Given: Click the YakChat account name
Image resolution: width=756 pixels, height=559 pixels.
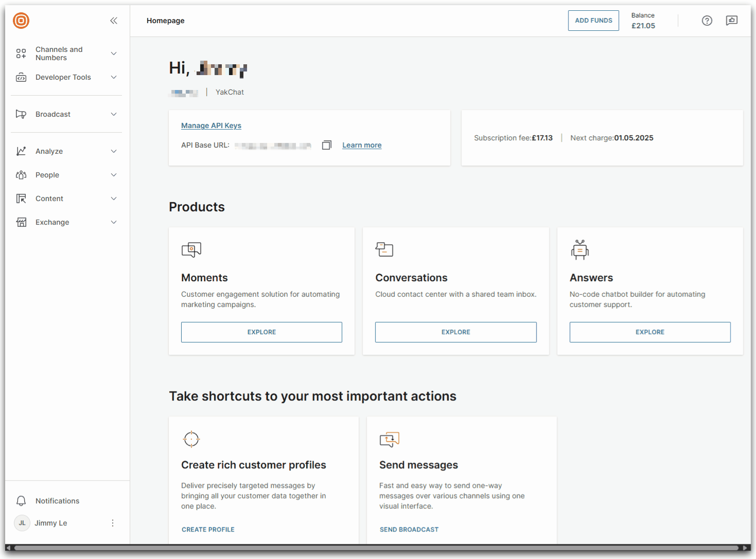Looking at the screenshot, I should click(230, 92).
